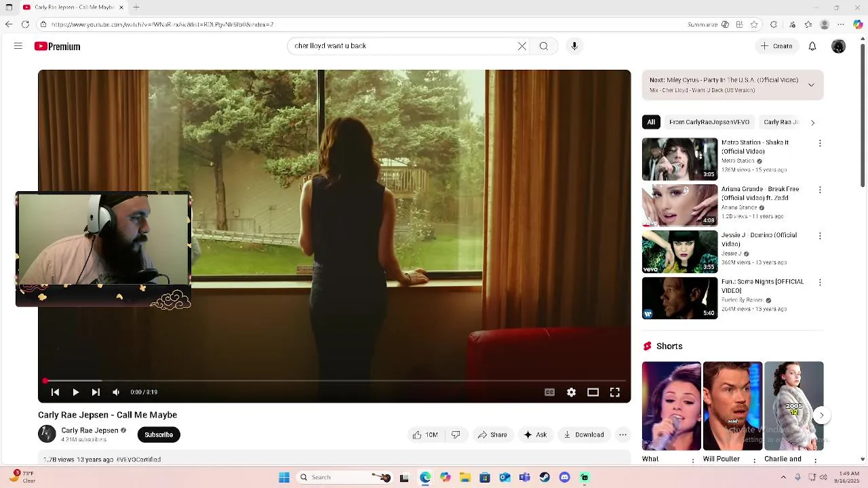Open more actions ellipsis under the video
This screenshot has width=868, height=488.
click(x=623, y=435)
